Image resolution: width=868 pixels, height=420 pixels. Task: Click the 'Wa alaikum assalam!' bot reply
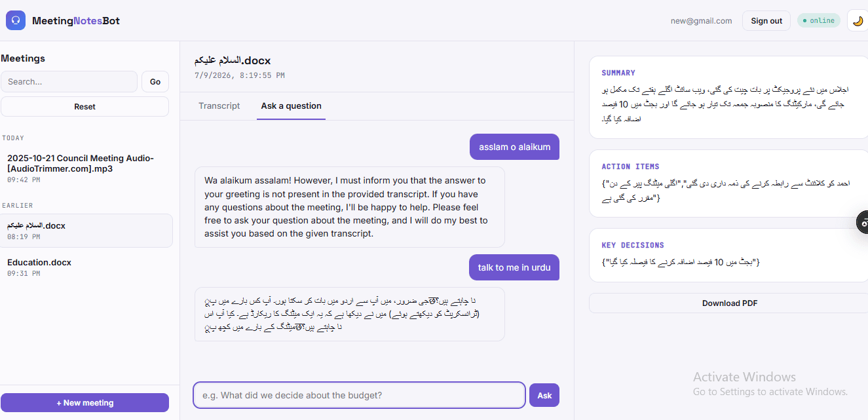click(x=350, y=207)
